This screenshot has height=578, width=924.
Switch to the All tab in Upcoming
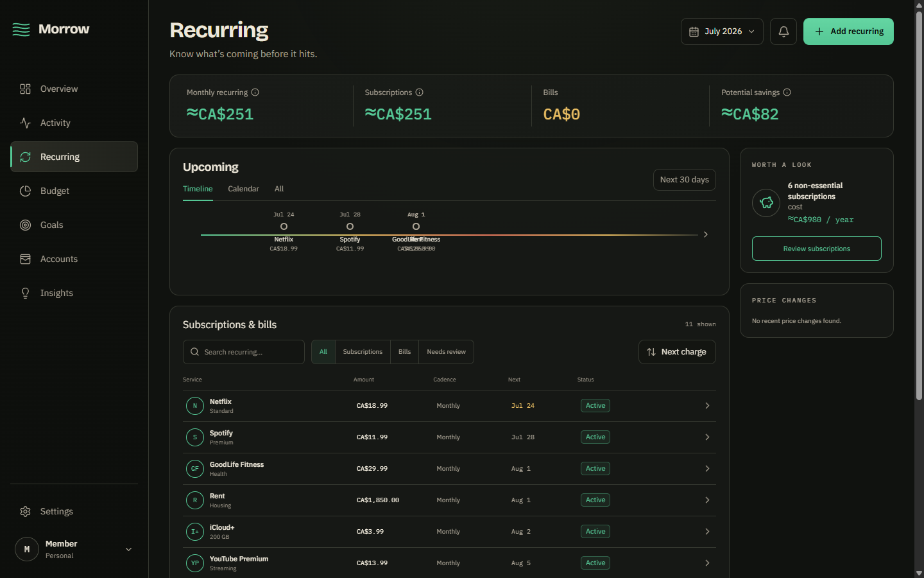point(279,189)
